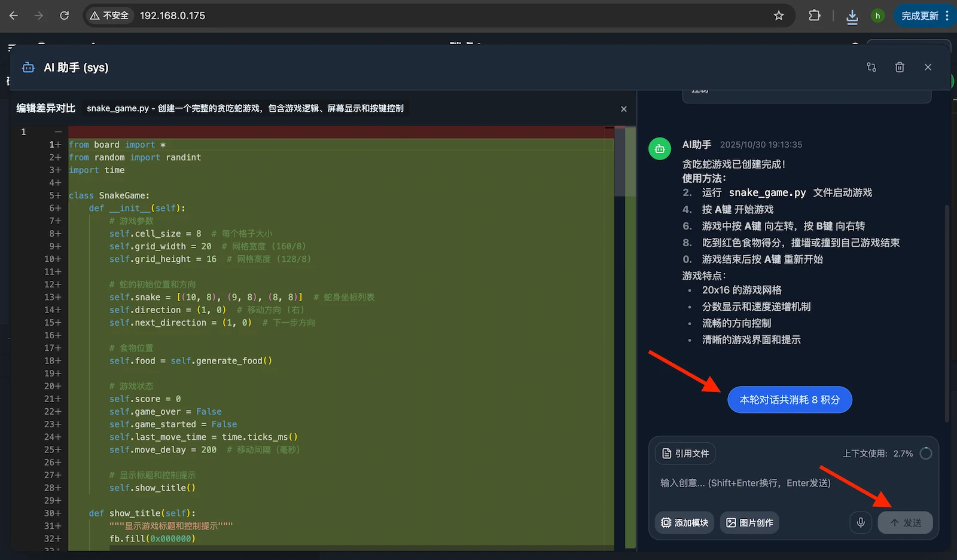
Task: Reload the page with refresh icon
Action: tap(65, 16)
